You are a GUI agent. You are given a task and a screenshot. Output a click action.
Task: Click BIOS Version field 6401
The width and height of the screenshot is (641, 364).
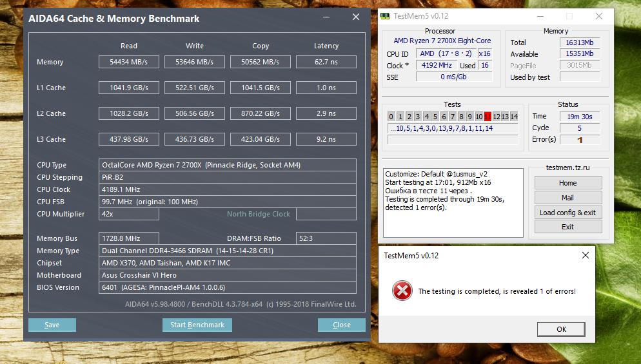[227, 287]
